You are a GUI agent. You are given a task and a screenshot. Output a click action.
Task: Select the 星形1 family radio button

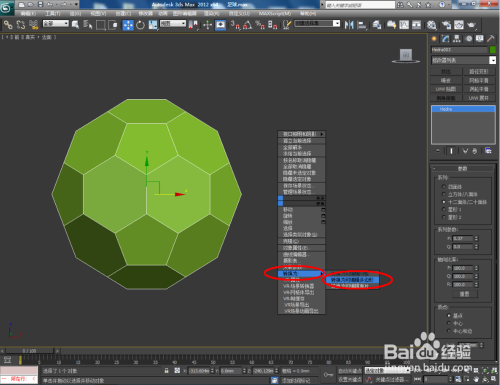443,209
